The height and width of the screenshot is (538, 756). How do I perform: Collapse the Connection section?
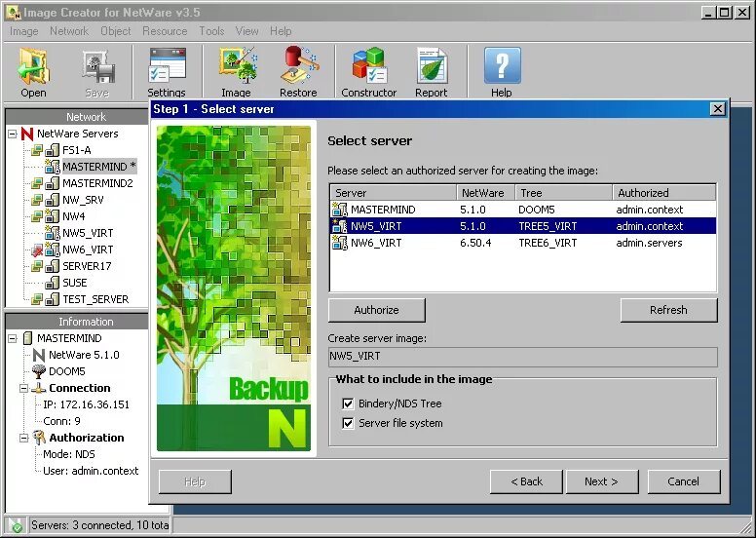pos(23,389)
